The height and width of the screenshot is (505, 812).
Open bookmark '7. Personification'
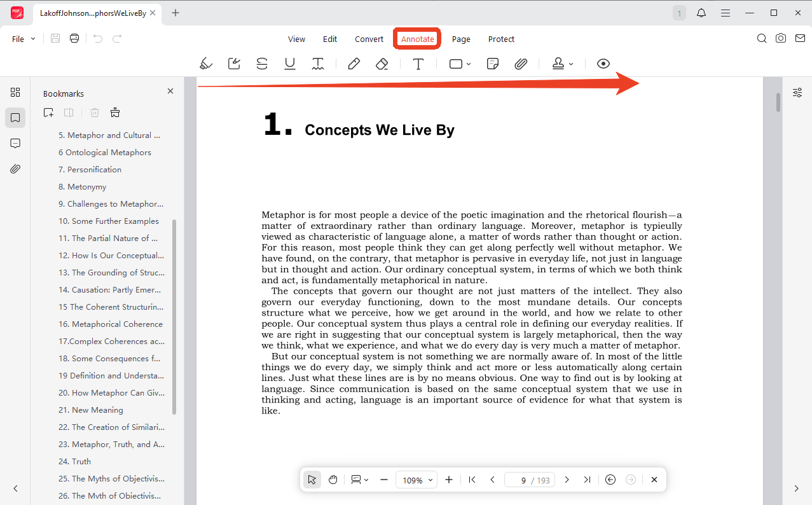point(90,170)
